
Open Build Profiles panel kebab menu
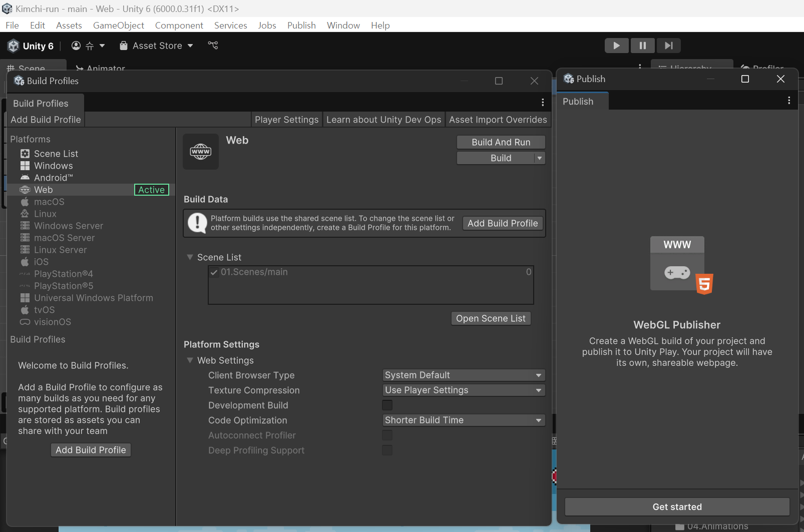click(x=543, y=103)
